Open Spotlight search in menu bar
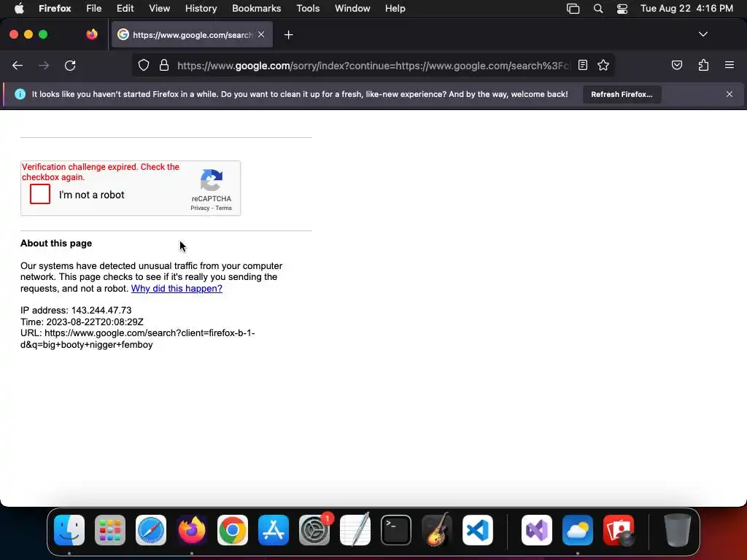This screenshot has height=560, width=747. pyautogui.click(x=598, y=9)
